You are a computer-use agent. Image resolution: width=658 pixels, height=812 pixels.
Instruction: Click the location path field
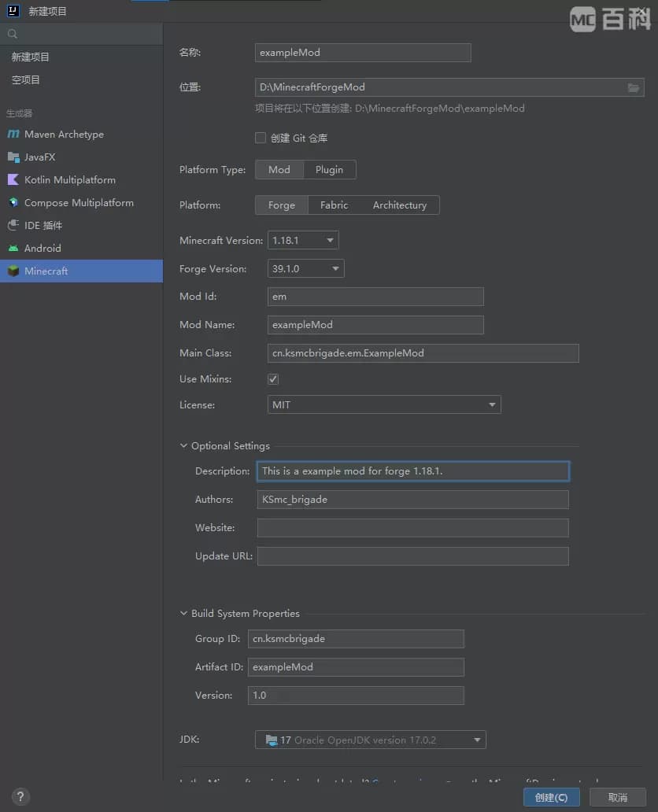(x=449, y=87)
